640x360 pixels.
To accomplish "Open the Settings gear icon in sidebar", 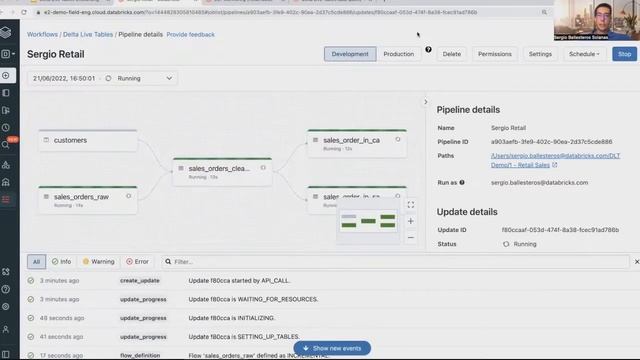I will (6, 307).
